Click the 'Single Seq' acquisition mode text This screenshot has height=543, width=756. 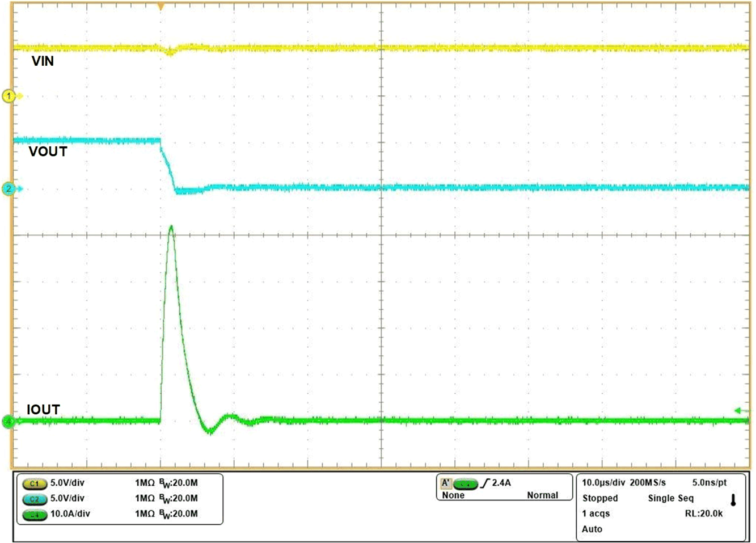coord(670,498)
